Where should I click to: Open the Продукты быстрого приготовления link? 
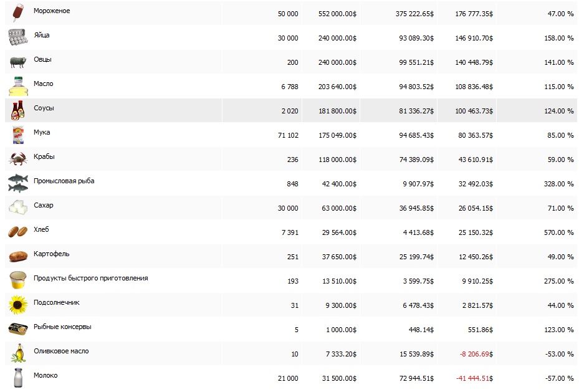point(90,279)
